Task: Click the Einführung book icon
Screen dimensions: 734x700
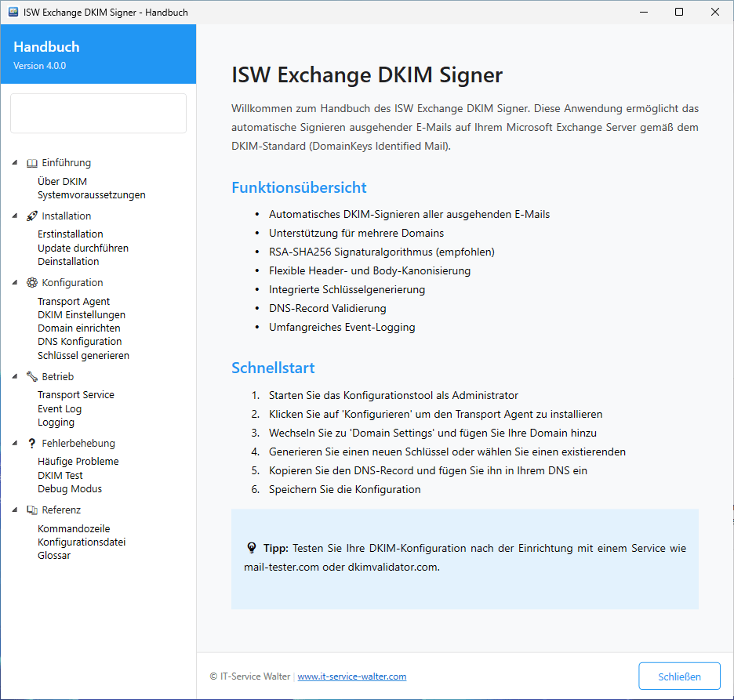Action: point(31,162)
